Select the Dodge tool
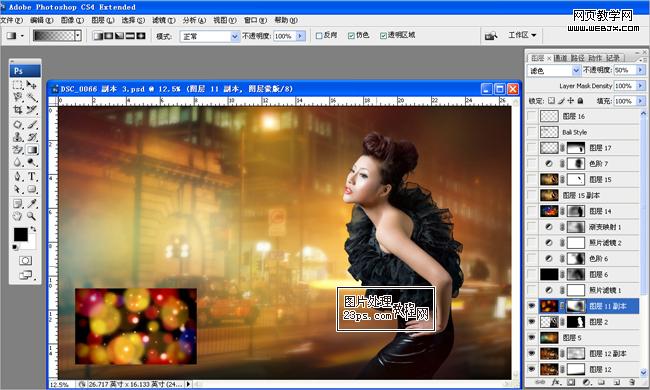This screenshot has height=390, width=650. [x=32, y=162]
